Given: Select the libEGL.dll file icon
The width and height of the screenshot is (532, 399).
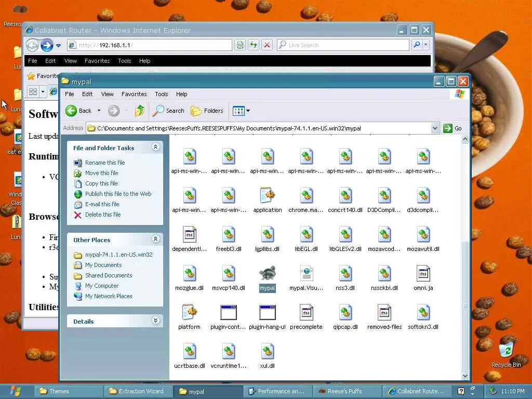Looking at the screenshot, I should (307, 234).
